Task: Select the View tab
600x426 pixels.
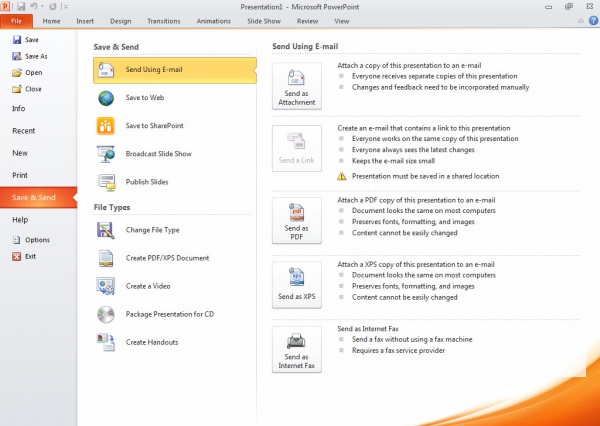Action: tap(342, 21)
